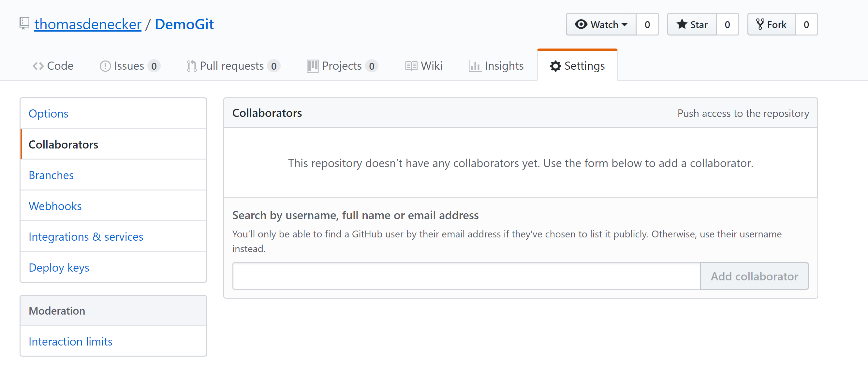Click the Wiki book icon
Screen dimensions: 868x382
click(411, 66)
